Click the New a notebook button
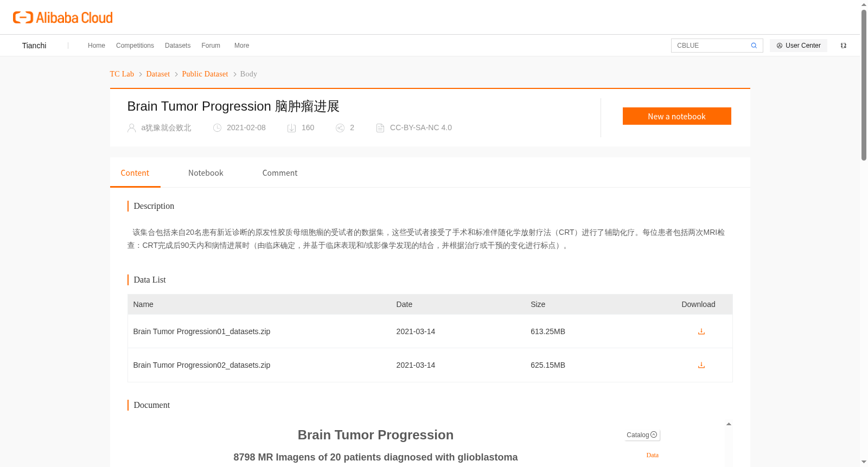 676,116
